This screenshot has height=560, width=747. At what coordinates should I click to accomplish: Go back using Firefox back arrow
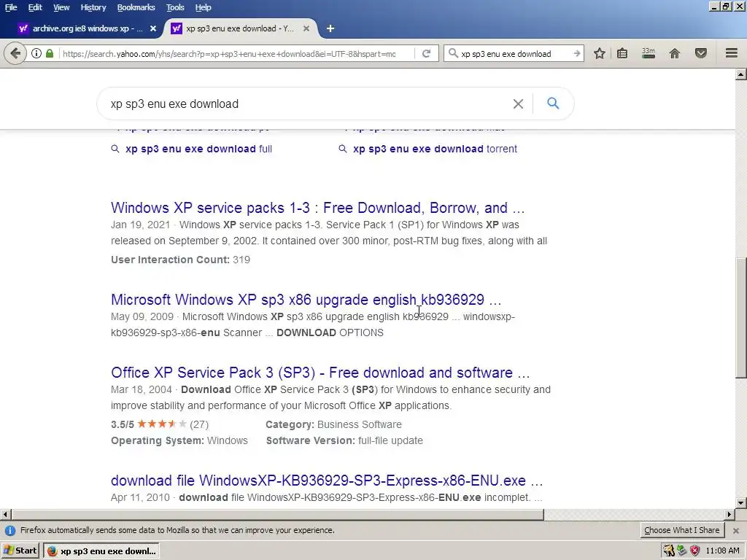[15, 53]
